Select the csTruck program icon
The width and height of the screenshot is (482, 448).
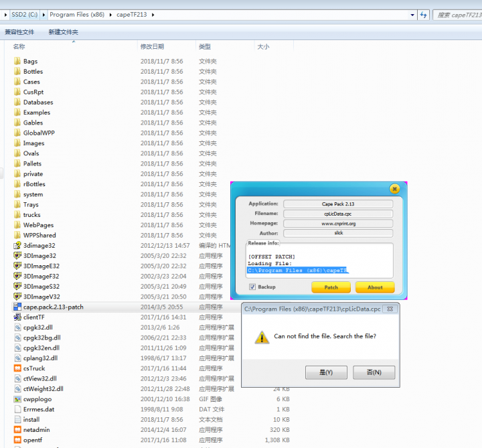[17, 368]
